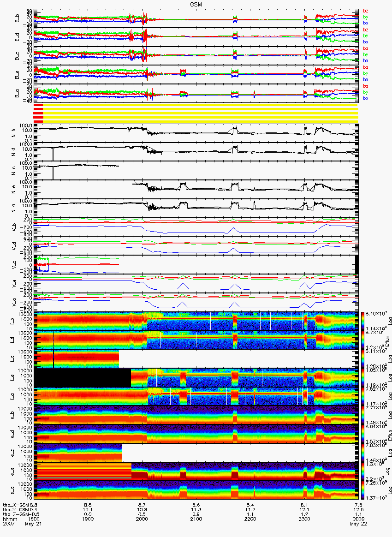Click the thc_X-GSM row label
This screenshot has width=392, height=537.
16,505
